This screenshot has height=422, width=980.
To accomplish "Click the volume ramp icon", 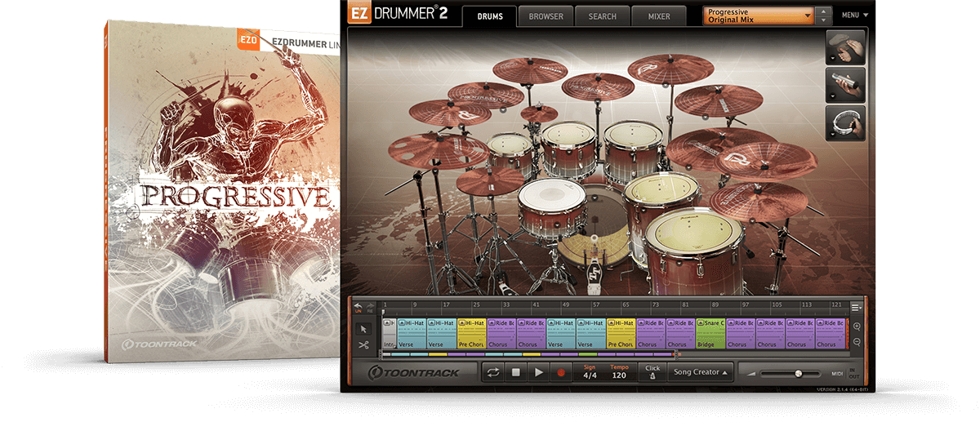I will click(x=751, y=373).
